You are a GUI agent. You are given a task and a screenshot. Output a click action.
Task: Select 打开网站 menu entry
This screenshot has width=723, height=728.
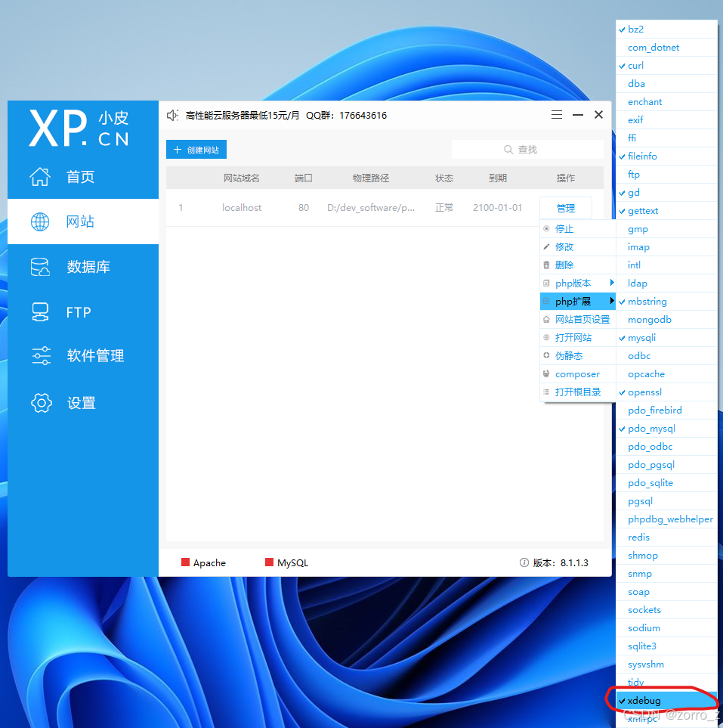[578, 337]
